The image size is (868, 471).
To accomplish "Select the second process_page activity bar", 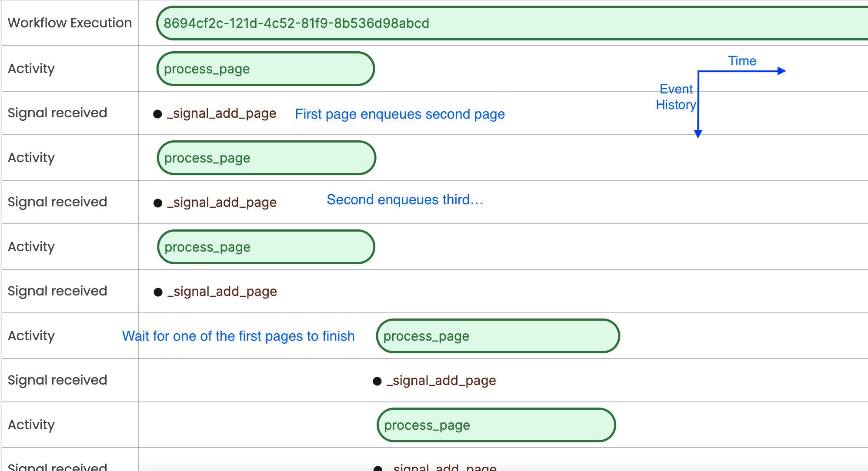I will pos(266,158).
